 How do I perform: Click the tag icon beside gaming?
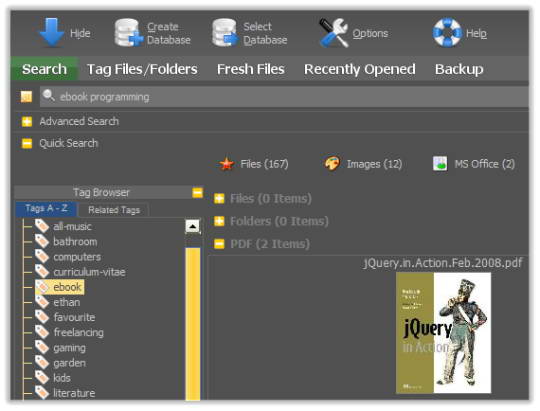(x=42, y=347)
